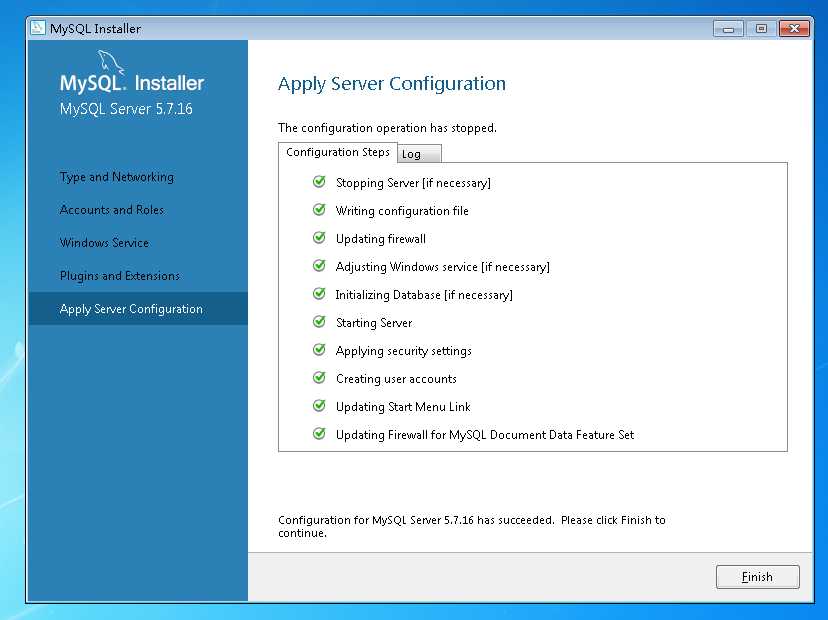Click the check icon for Initializing Database
The height and width of the screenshot is (620, 828).
[x=319, y=294]
